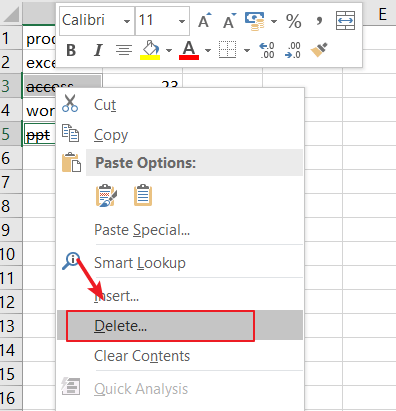Choose Insert... from context menu

180,296
